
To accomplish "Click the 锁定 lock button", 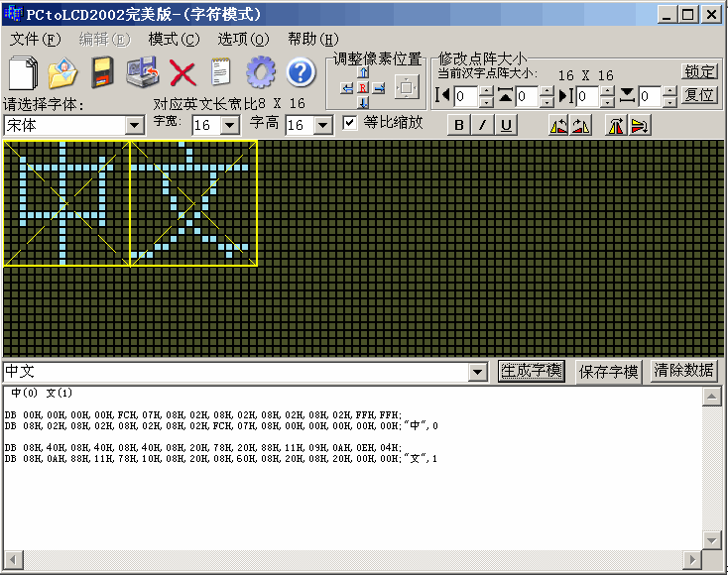I will click(699, 71).
